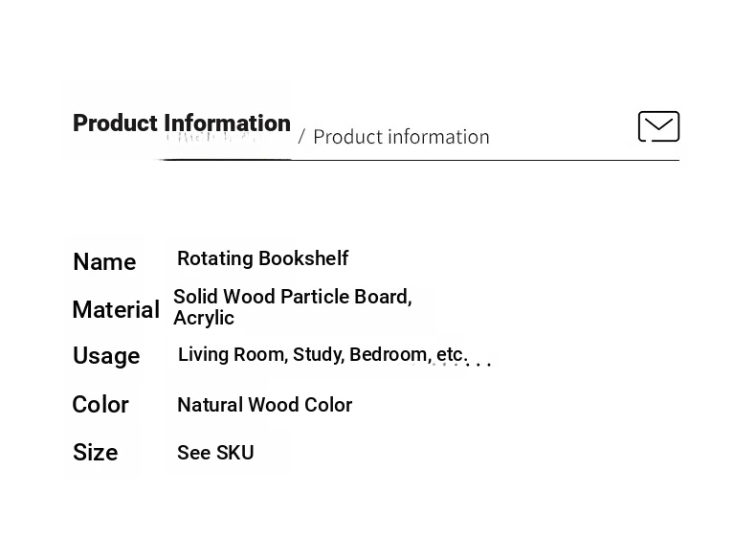This screenshot has width=756, height=559.
Task: Click the Color row label
Action: 100,405
